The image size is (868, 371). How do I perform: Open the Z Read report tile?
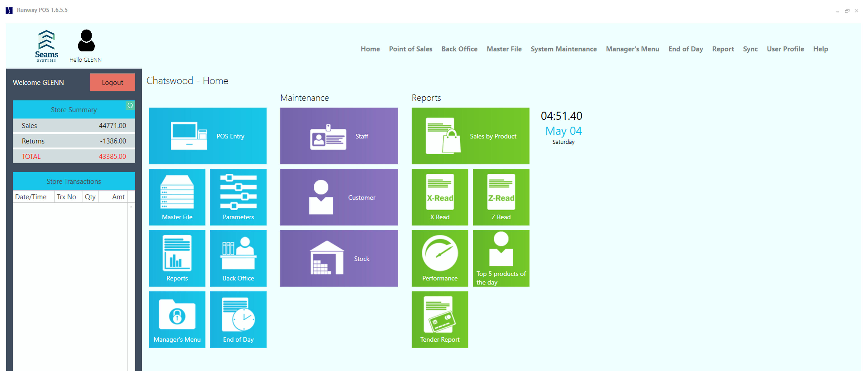(x=501, y=197)
